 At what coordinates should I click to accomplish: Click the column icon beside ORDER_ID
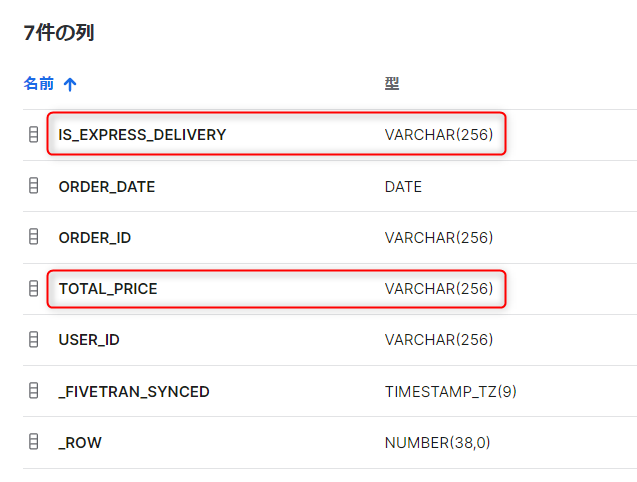[34, 237]
